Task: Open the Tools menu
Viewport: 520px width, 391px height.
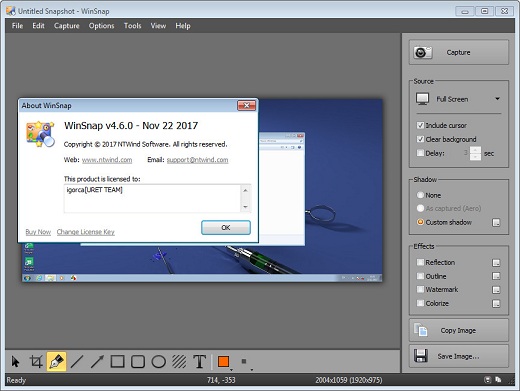Action: (133, 26)
